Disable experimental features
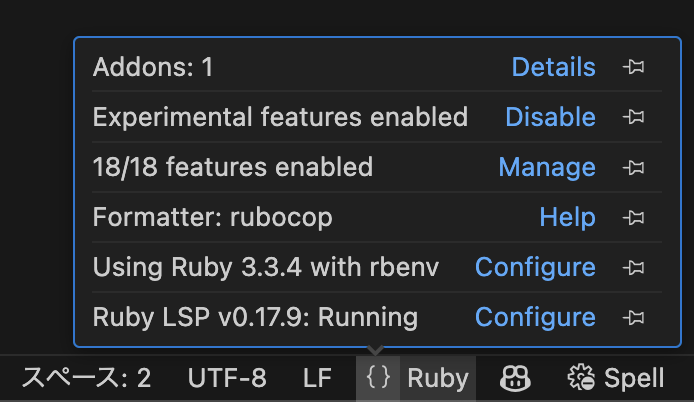This screenshot has height=402, width=694. tap(550, 117)
